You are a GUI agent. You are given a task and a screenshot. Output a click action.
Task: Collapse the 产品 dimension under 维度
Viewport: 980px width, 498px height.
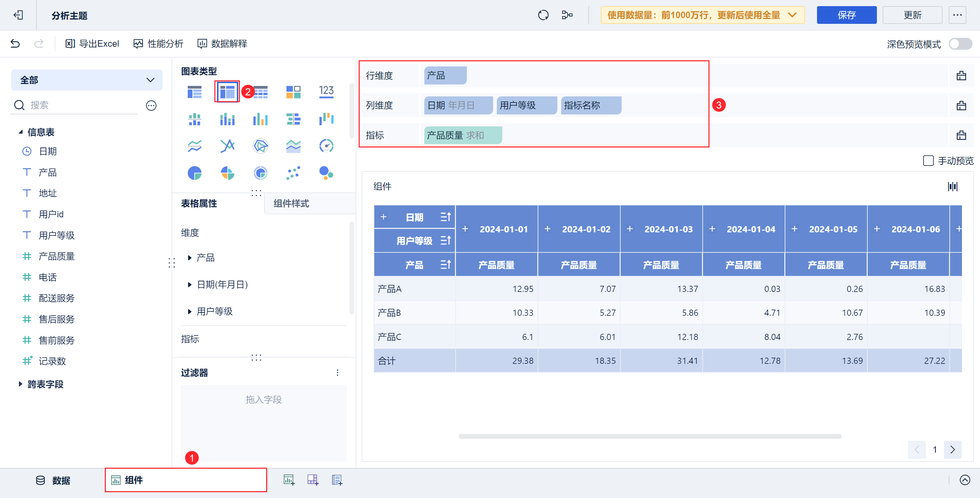click(x=190, y=258)
